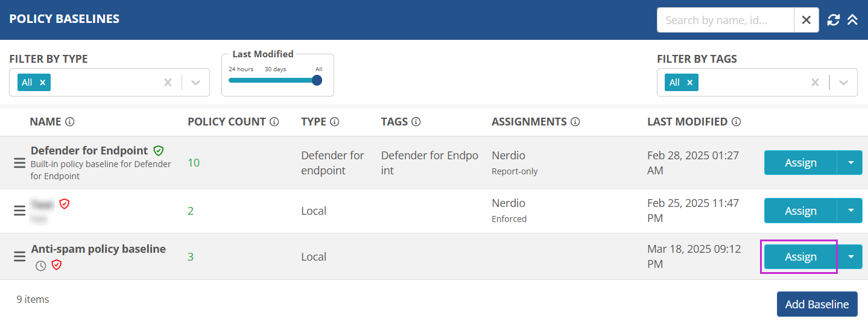Click the Search by name, id field

point(726,20)
